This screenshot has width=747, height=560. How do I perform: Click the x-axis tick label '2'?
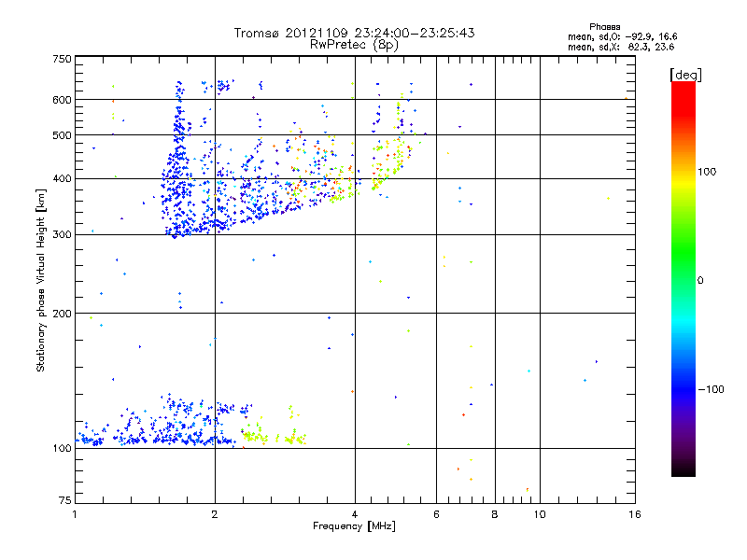click(215, 514)
